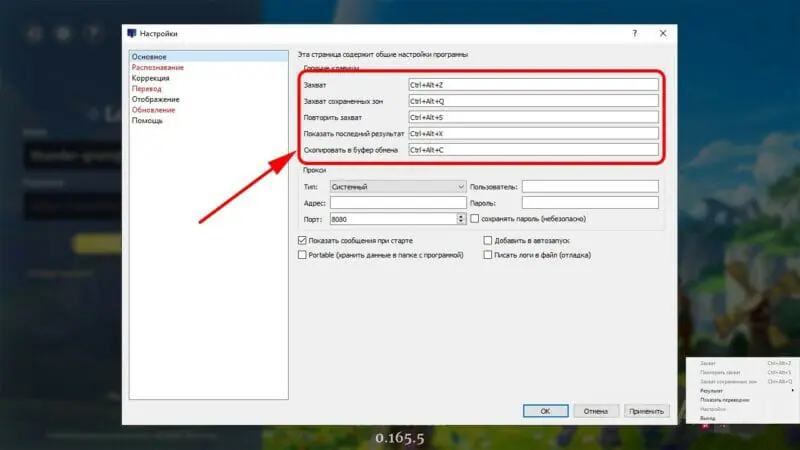Click the red tray icon in taskbar
Image resolution: width=800 pixels, height=450 pixels.
(706, 425)
